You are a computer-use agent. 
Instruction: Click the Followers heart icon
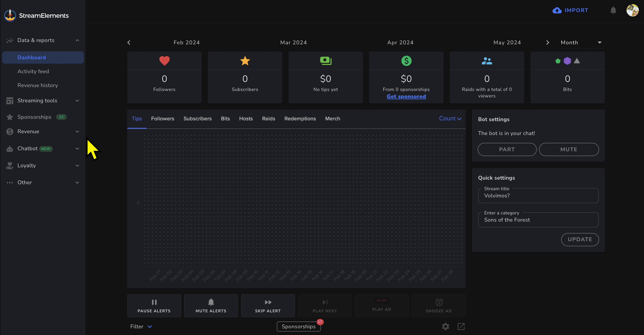tap(164, 61)
